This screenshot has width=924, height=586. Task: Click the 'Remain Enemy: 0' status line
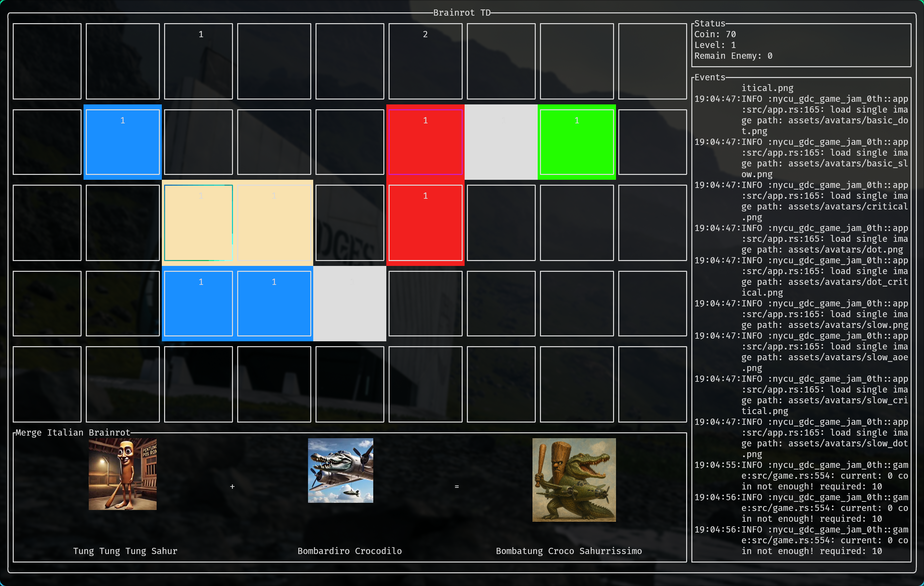click(733, 56)
